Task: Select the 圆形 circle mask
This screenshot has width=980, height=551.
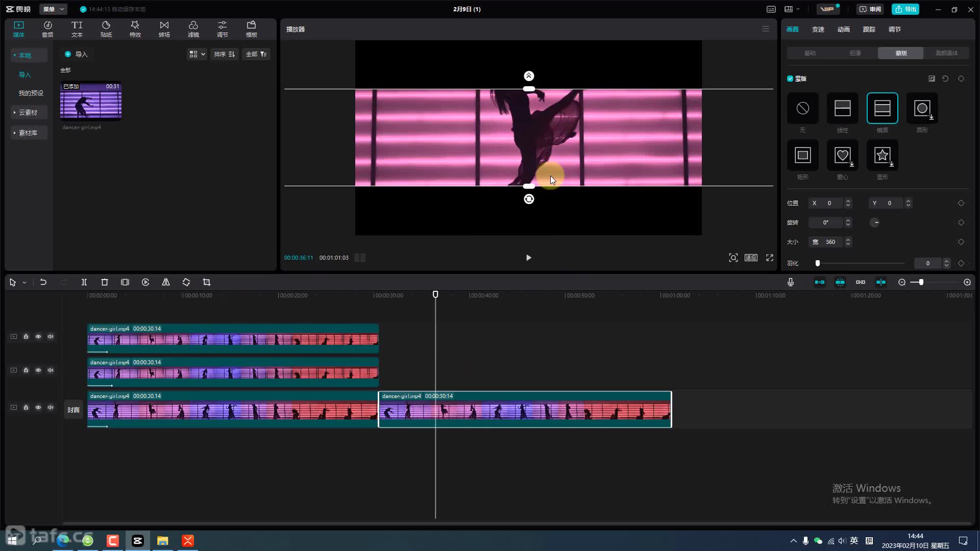Action: pyautogui.click(x=922, y=108)
